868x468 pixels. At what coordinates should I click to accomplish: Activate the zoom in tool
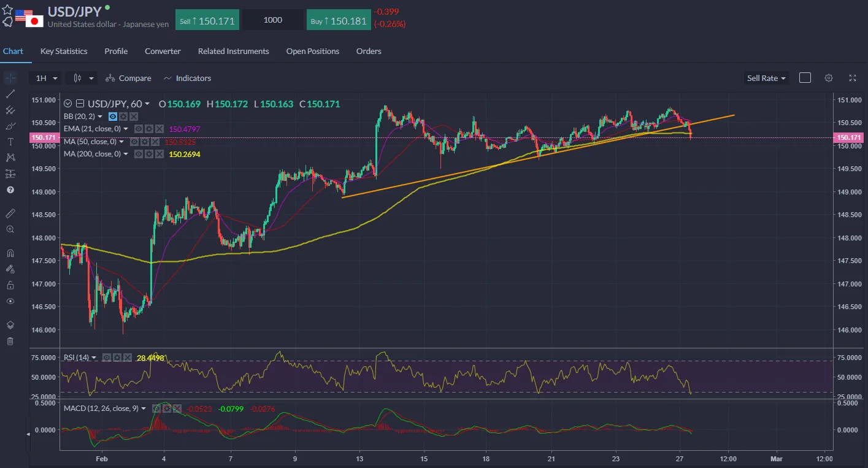point(10,229)
